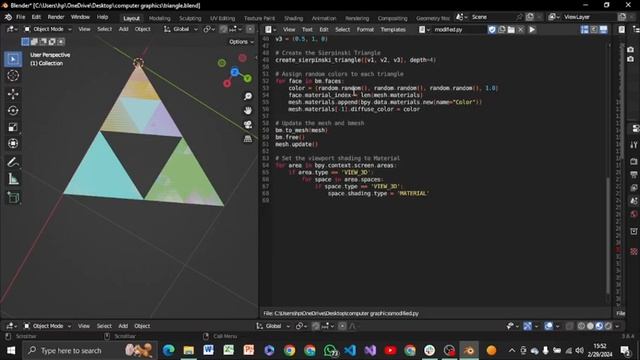The image size is (640, 360).
Task: Select the Measure tool
Action: (x=13, y=179)
